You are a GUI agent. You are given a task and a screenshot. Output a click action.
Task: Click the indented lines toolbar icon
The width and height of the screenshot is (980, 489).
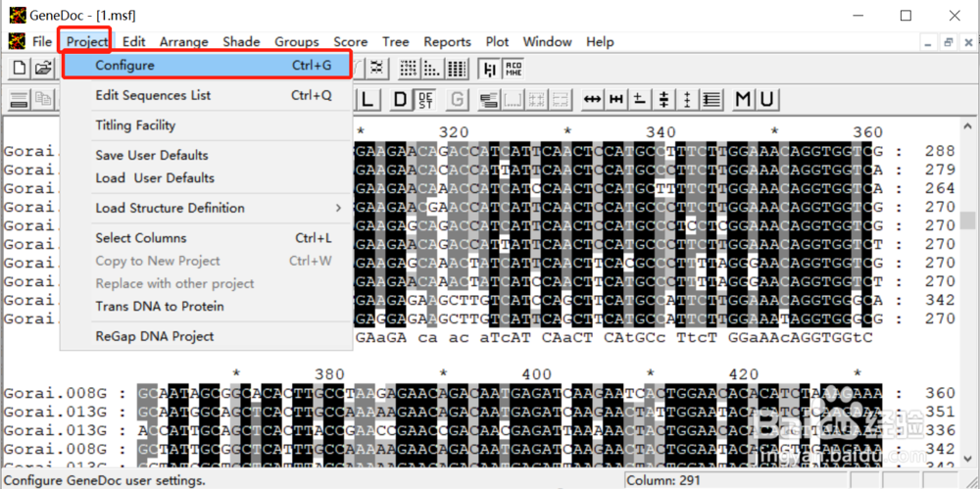point(710,99)
